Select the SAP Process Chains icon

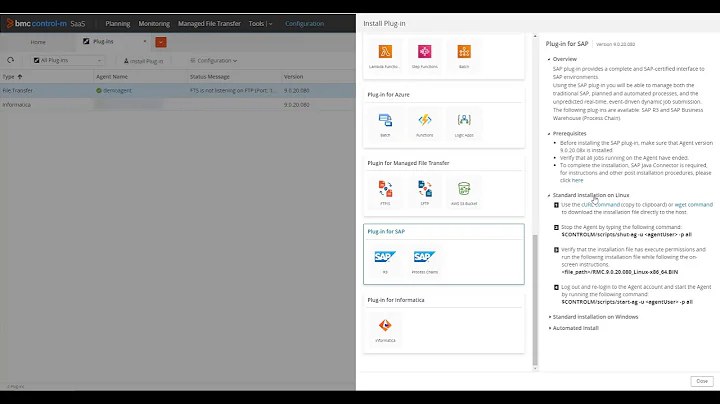pyautogui.click(x=424, y=257)
